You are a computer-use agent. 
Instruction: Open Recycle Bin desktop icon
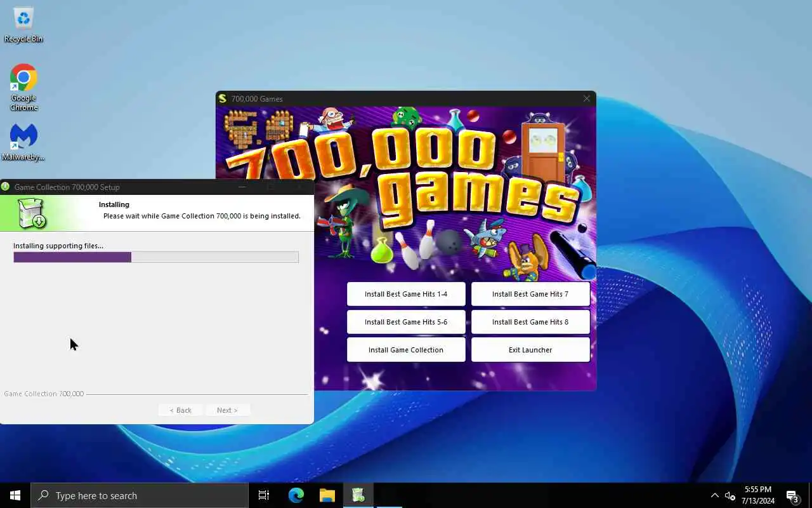(x=23, y=24)
